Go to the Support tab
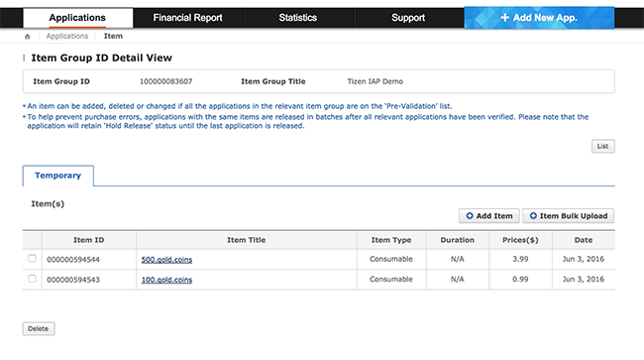This screenshot has height=360, width=644. point(408,18)
